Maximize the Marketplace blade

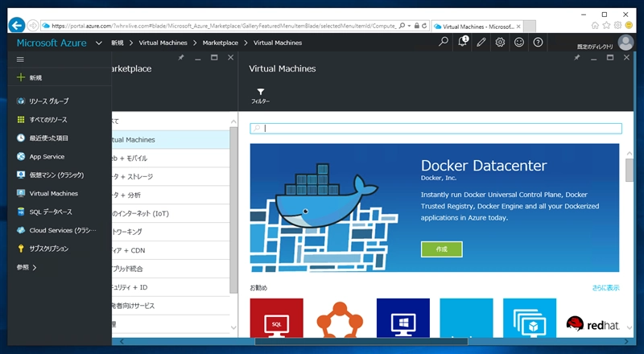[x=214, y=57]
